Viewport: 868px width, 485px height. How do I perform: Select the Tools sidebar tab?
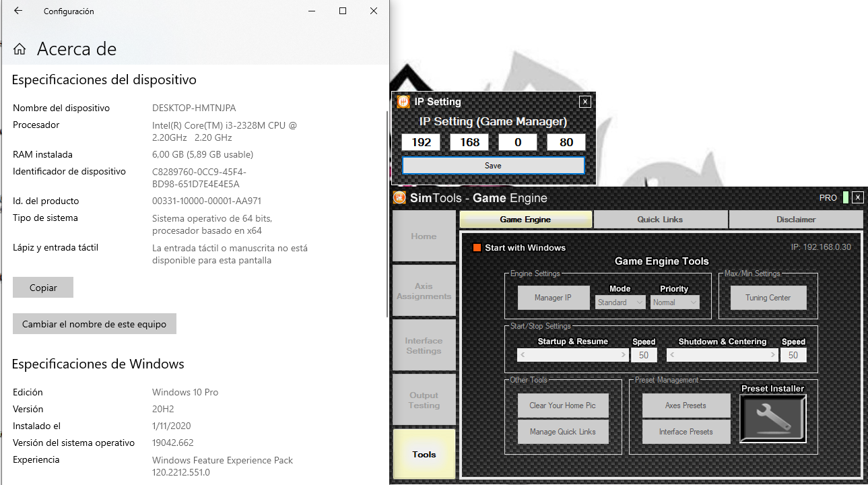coord(424,455)
